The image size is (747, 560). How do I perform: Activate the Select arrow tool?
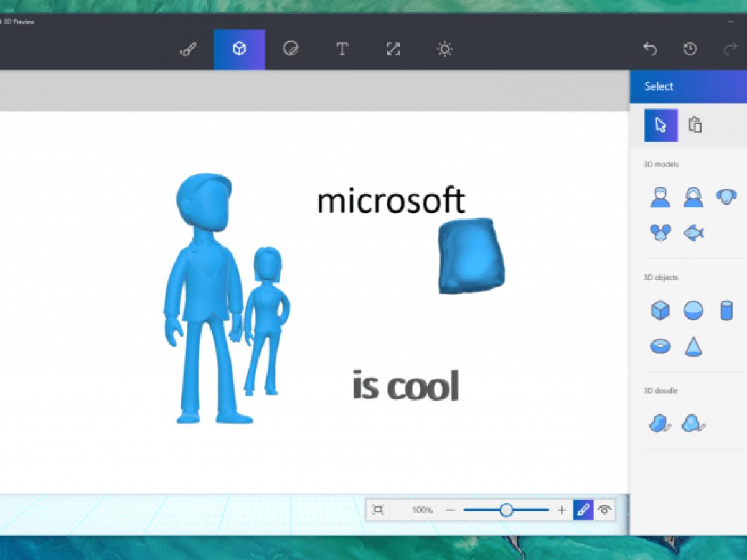[660, 125]
